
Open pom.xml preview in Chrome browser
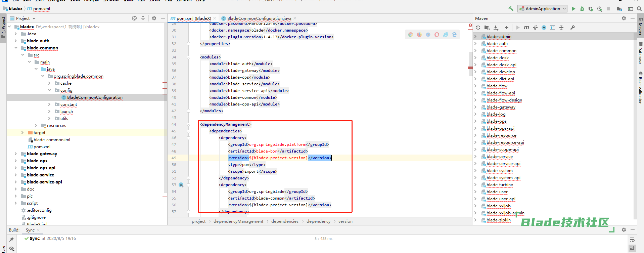[410, 35]
